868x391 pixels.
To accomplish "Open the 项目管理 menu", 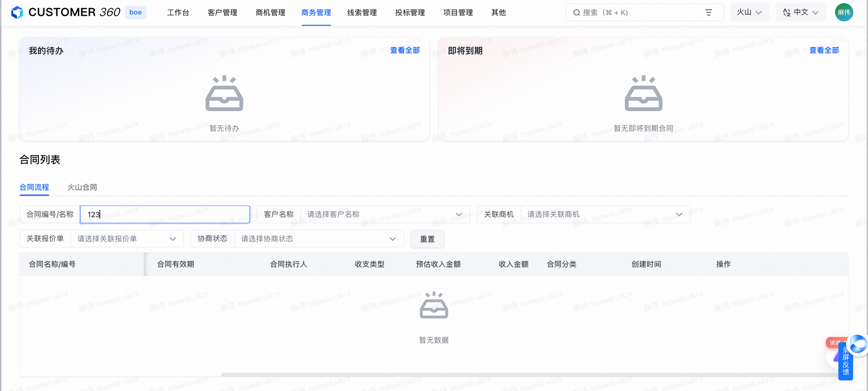I will pyautogui.click(x=458, y=13).
